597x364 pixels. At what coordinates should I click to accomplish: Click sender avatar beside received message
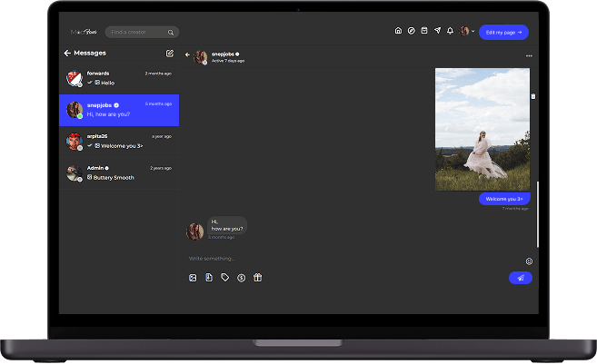point(194,231)
